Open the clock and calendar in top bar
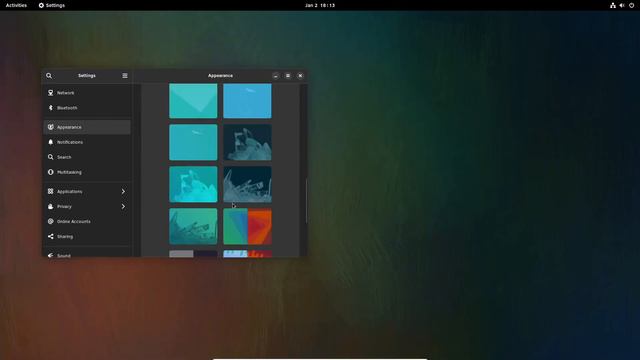 tap(320, 5)
